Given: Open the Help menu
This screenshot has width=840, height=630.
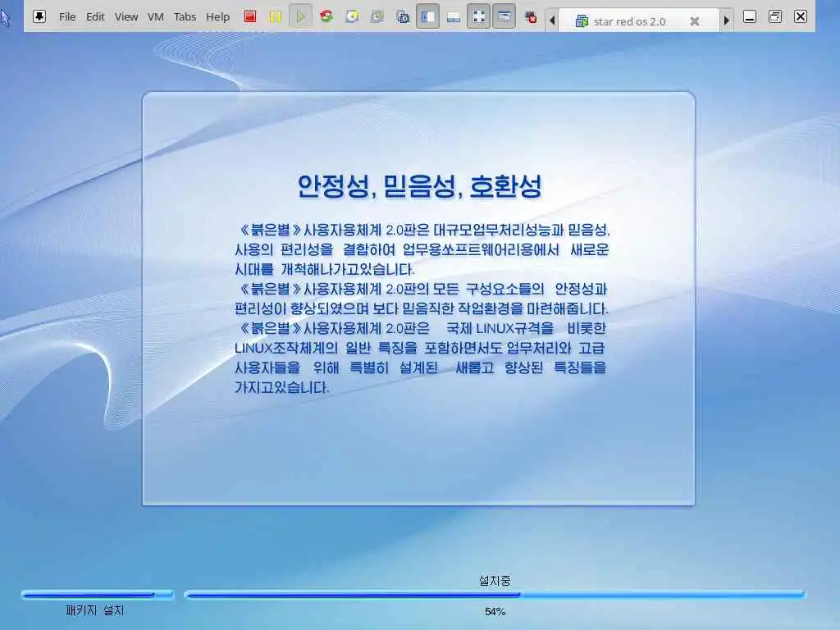Looking at the screenshot, I should click(217, 16).
